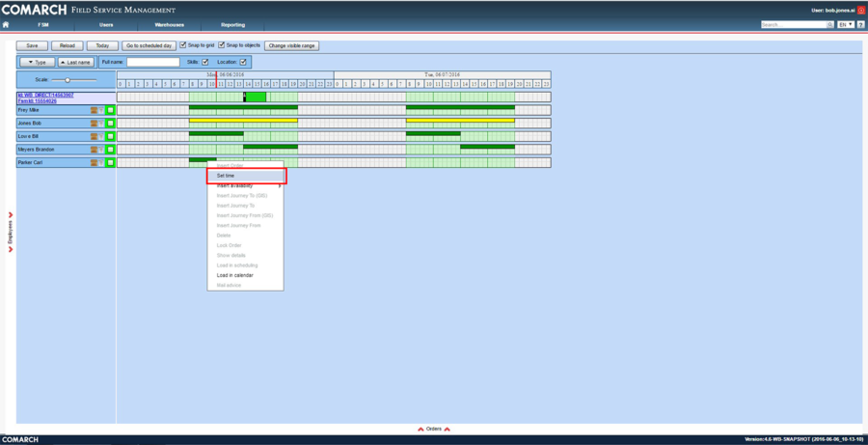
Task: Toggle the Snap to objects checkbox
Action: [x=222, y=45]
